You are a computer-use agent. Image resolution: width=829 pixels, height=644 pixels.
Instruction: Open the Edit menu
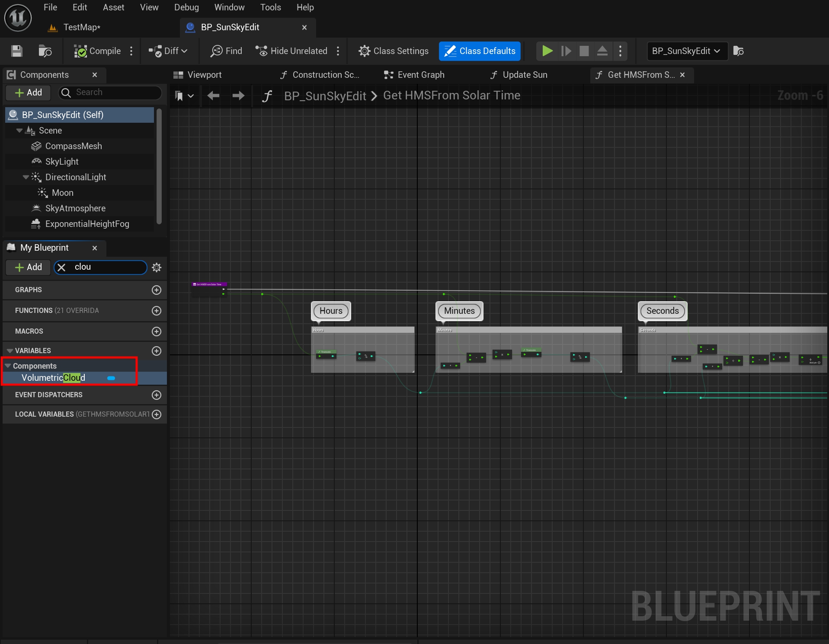[80, 7]
